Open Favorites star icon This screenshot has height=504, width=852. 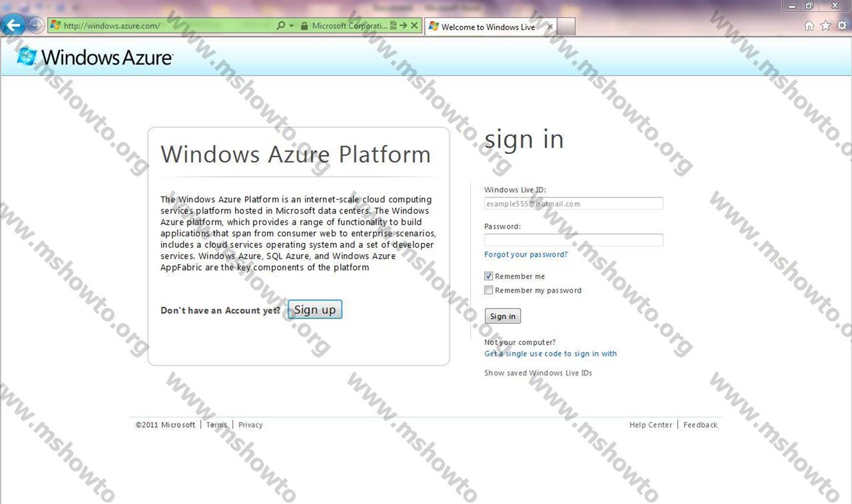pyautogui.click(x=825, y=26)
